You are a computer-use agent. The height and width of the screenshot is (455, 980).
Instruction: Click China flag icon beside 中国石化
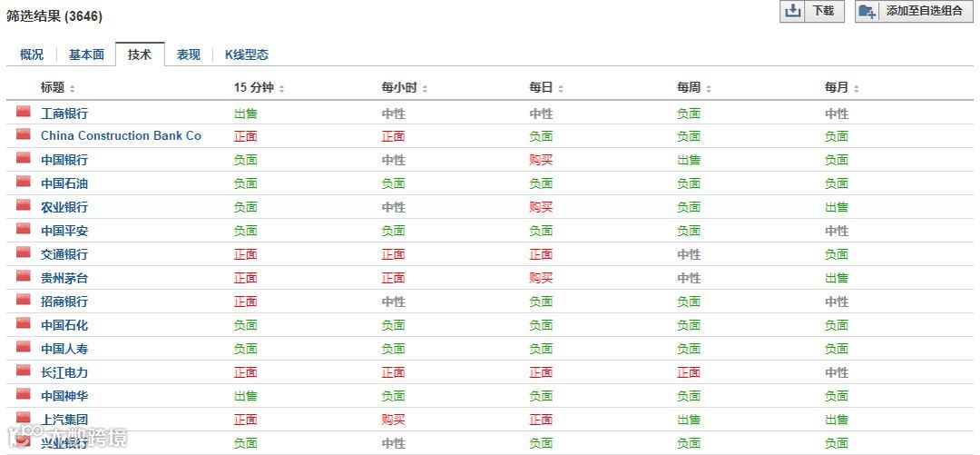[23, 323]
